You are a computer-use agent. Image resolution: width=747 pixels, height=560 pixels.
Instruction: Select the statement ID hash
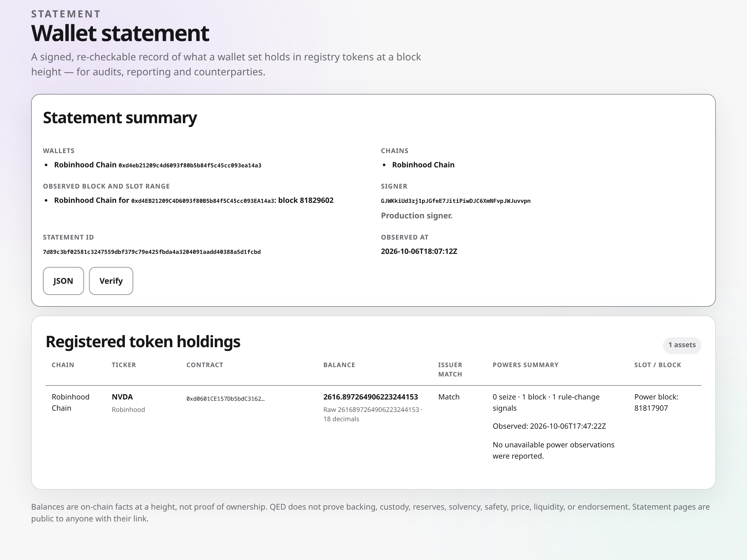pos(152,252)
